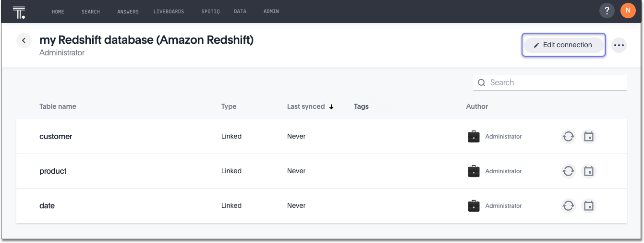Open the user profile avatar N
The image size is (644, 243).
(x=628, y=11)
